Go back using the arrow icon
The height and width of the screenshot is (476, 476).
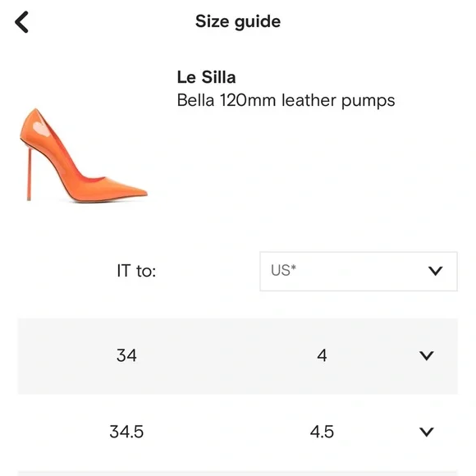pos(21,22)
